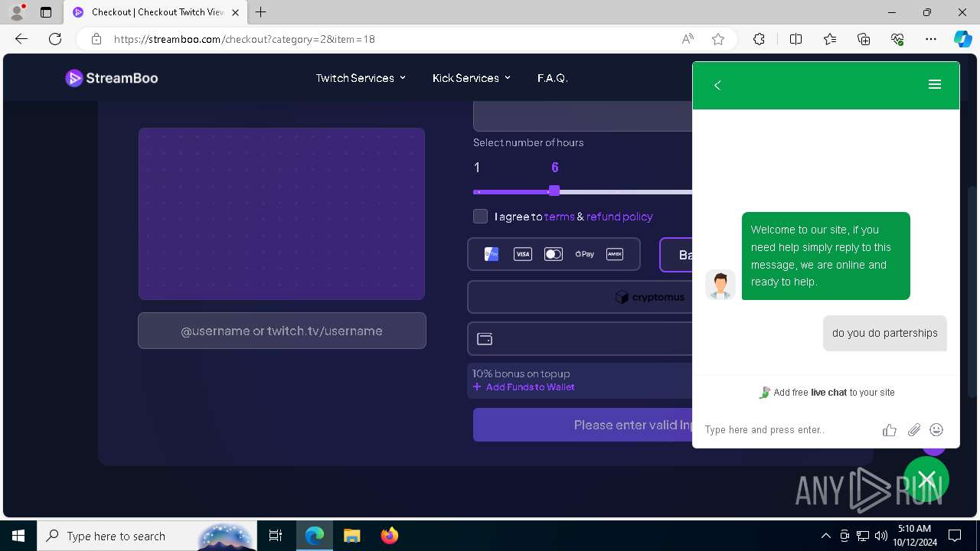Click the username or twitch.tv input field

pyautogui.click(x=282, y=331)
